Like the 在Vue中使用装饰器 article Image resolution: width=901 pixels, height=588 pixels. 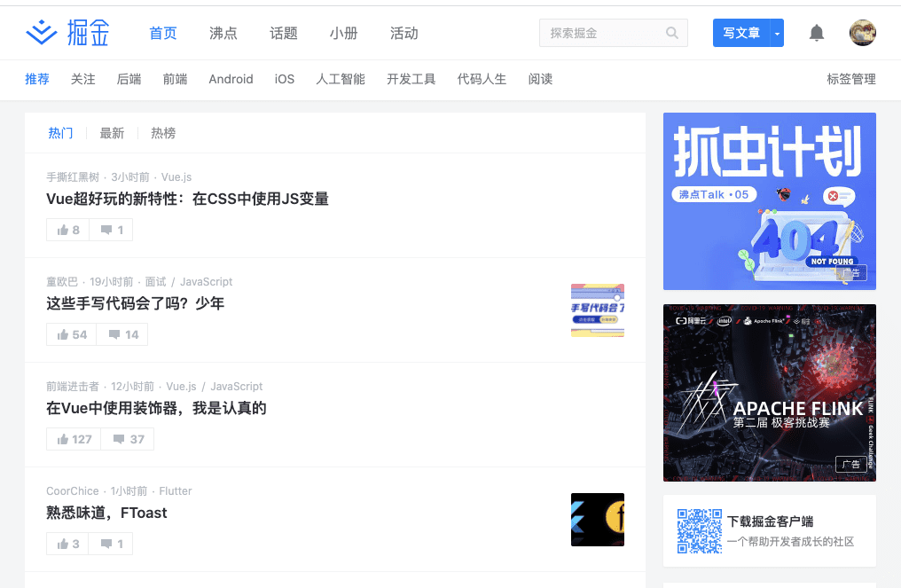click(x=74, y=439)
